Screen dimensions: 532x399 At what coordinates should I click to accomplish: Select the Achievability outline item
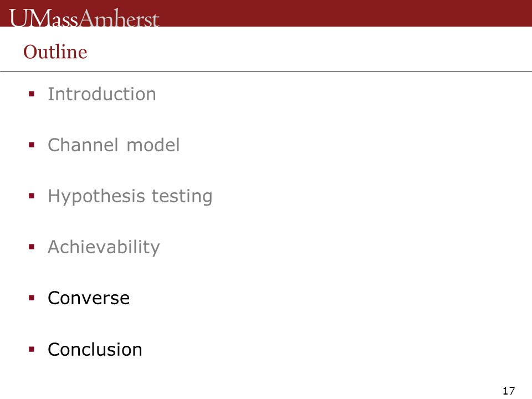pyautogui.click(x=104, y=247)
